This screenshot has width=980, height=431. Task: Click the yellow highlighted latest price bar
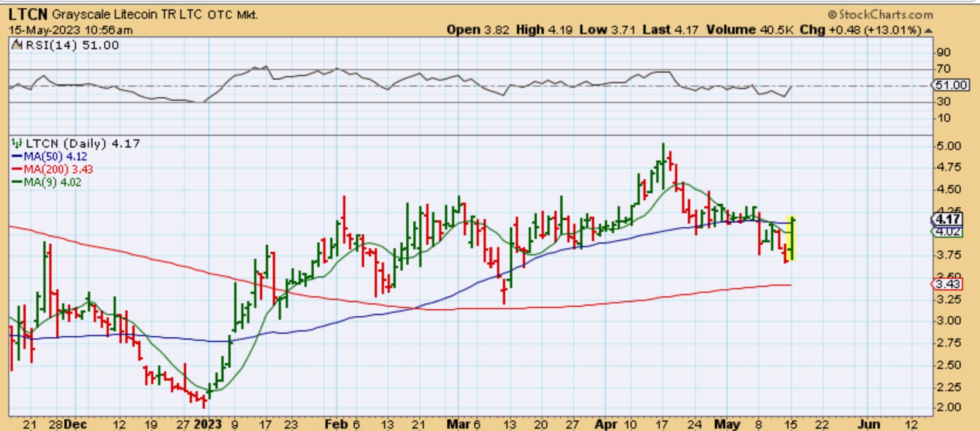coord(791,238)
